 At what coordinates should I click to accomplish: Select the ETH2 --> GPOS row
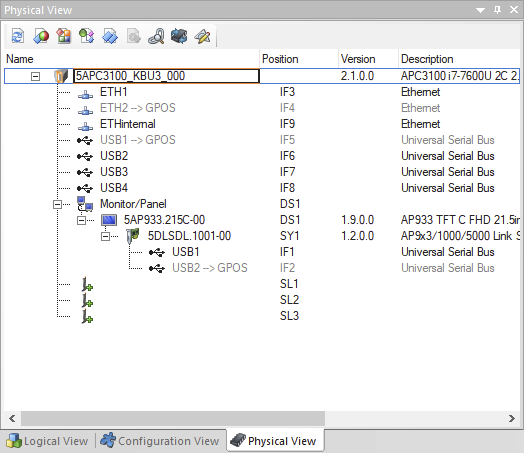(262, 108)
